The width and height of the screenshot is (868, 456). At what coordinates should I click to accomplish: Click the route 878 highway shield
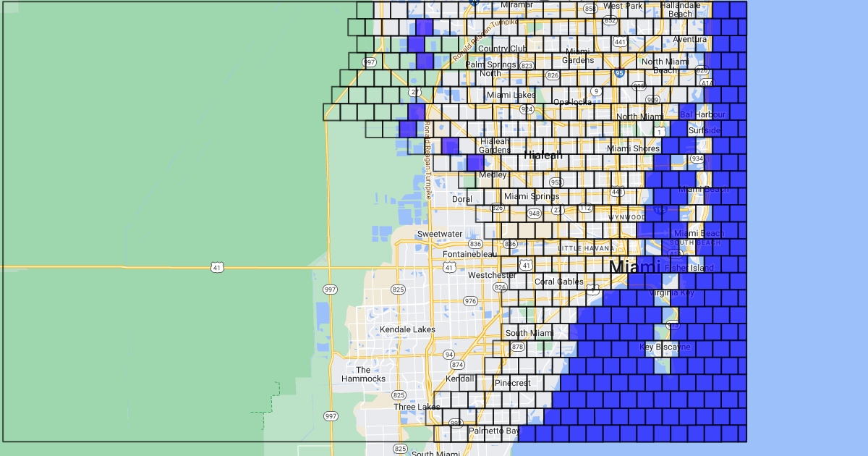click(517, 347)
